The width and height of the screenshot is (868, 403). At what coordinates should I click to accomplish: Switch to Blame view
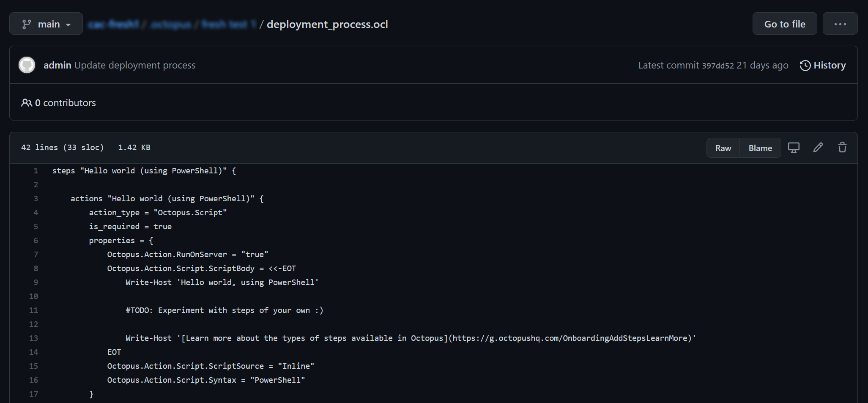tap(760, 148)
